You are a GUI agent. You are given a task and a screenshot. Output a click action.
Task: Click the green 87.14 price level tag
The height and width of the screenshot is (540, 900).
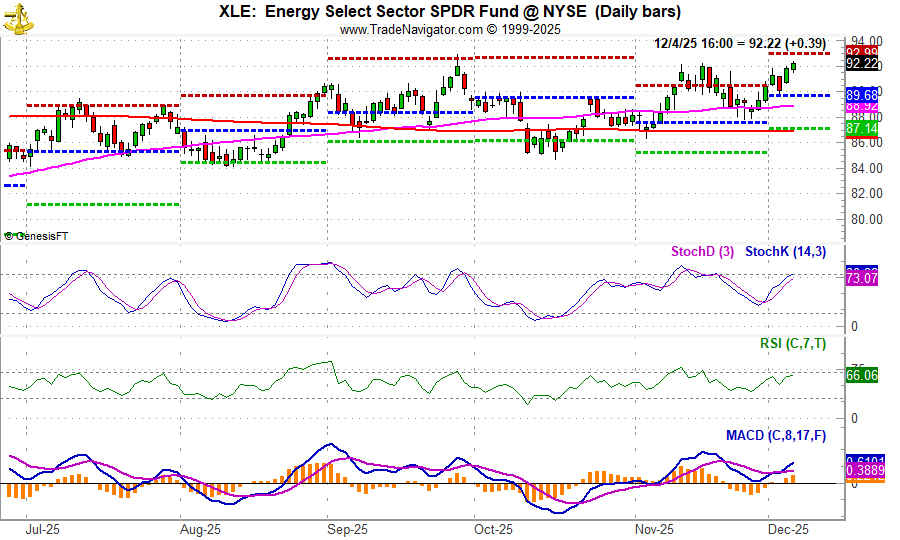[x=862, y=129]
